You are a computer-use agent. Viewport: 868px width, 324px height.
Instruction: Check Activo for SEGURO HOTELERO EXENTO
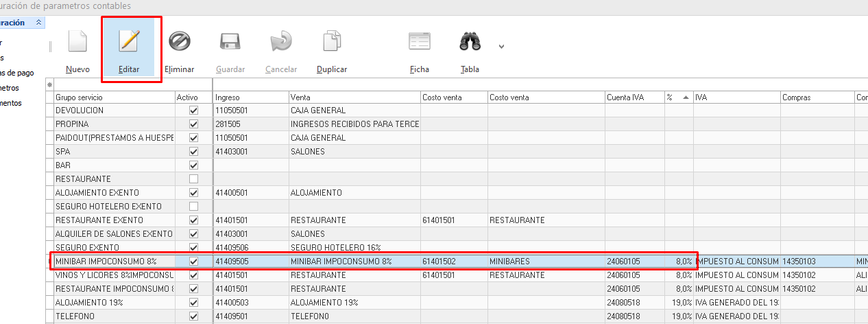pyautogui.click(x=193, y=207)
